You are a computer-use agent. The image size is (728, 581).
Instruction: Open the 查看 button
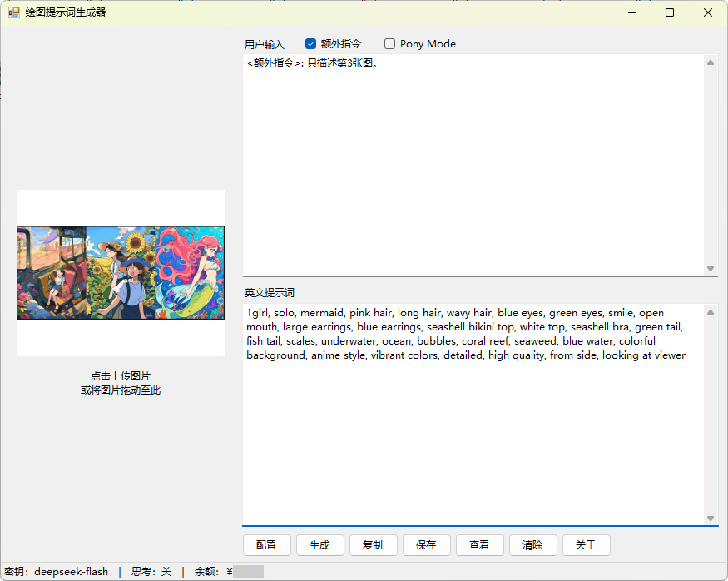pos(479,544)
